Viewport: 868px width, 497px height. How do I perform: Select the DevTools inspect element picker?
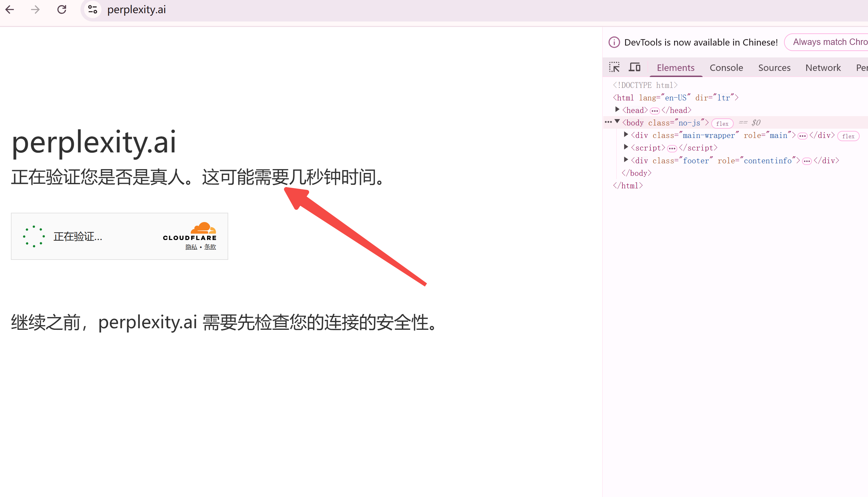(x=614, y=67)
